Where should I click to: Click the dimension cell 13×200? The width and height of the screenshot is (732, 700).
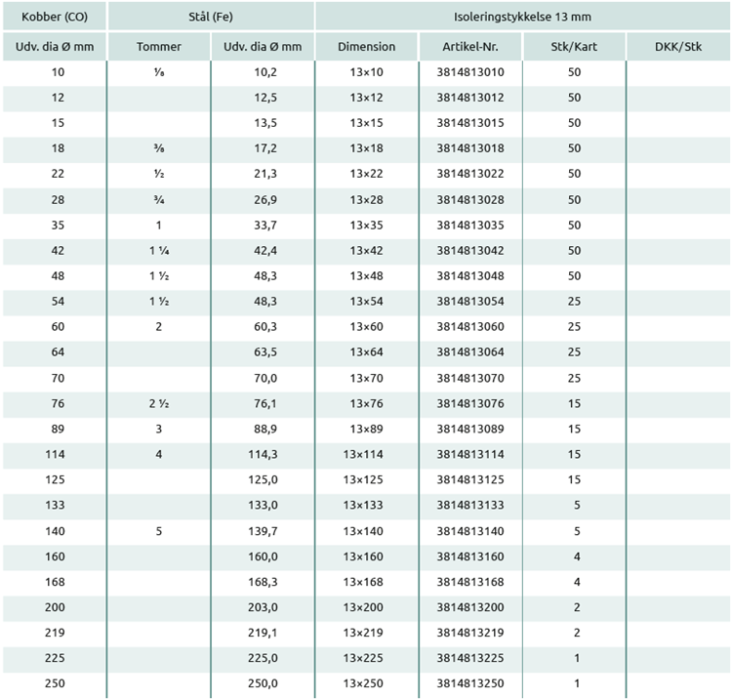(363, 607)
